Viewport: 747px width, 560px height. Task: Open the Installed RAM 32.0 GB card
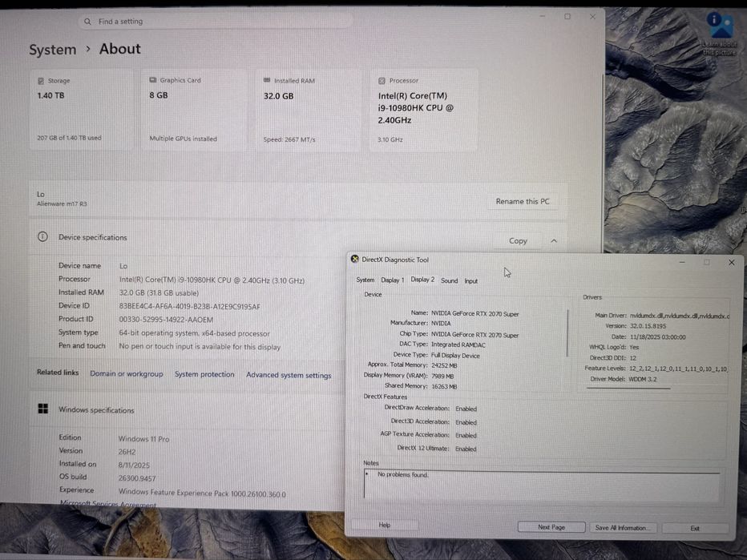309,110
